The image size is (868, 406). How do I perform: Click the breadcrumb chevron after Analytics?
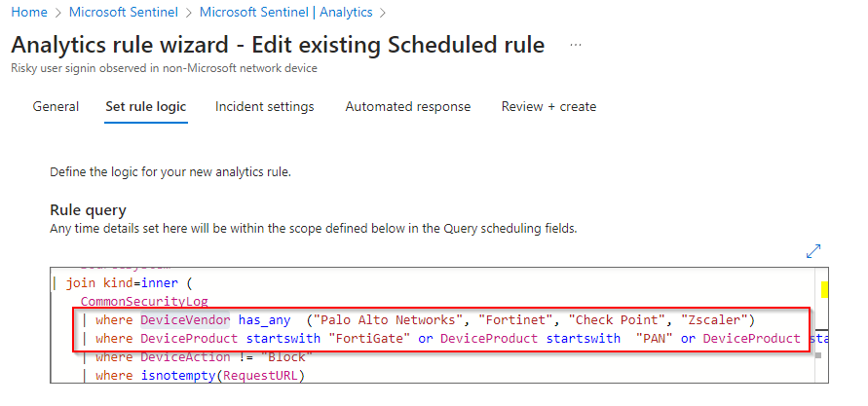pos(383,12)
